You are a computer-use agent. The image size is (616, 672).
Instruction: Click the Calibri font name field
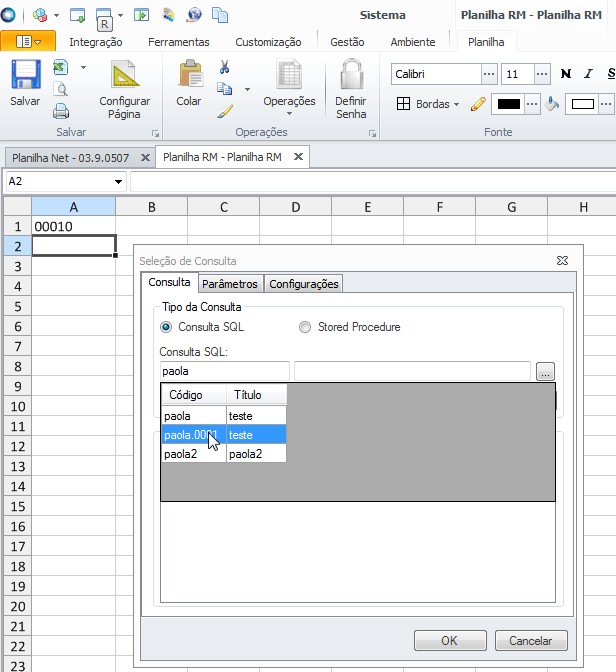click(x=436, y=74)
